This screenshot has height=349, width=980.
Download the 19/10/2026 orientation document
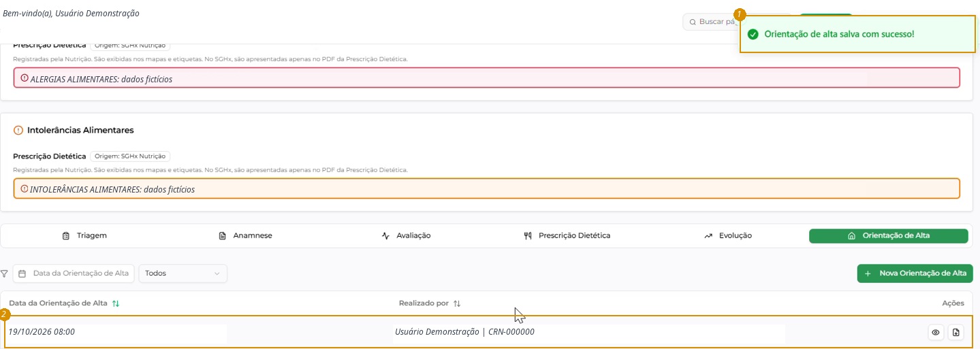[956, 333]
